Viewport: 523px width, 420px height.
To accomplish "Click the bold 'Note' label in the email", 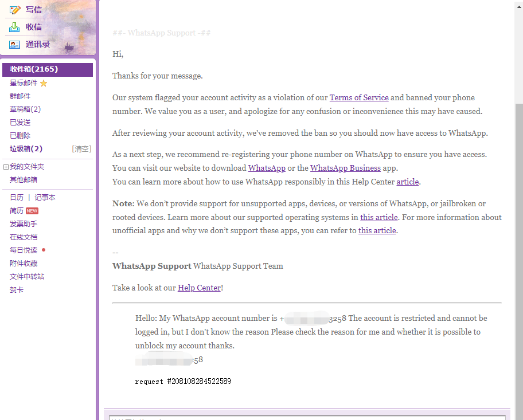I will coord(122,203).
